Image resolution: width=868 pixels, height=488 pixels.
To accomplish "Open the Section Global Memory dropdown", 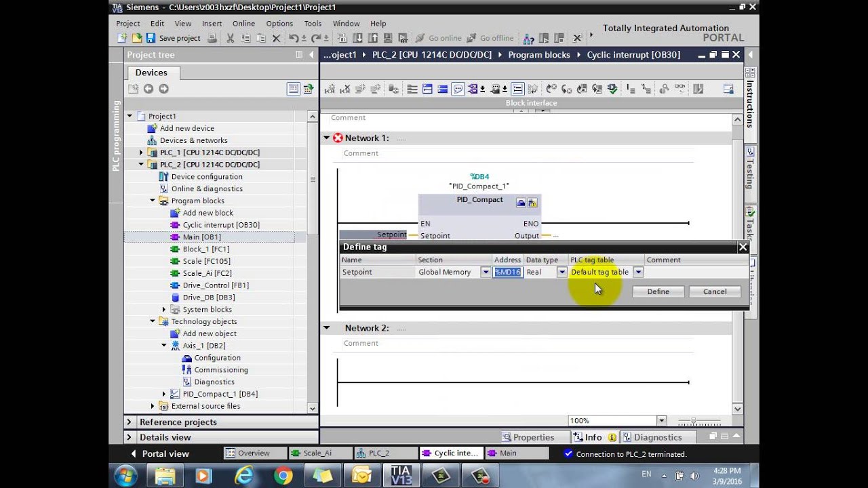I will (486, 272).
